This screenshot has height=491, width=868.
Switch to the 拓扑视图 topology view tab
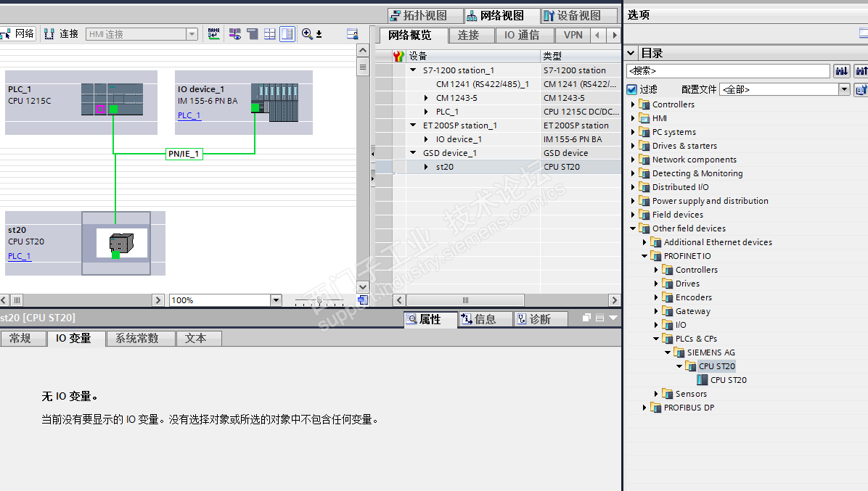pos(425,15)
